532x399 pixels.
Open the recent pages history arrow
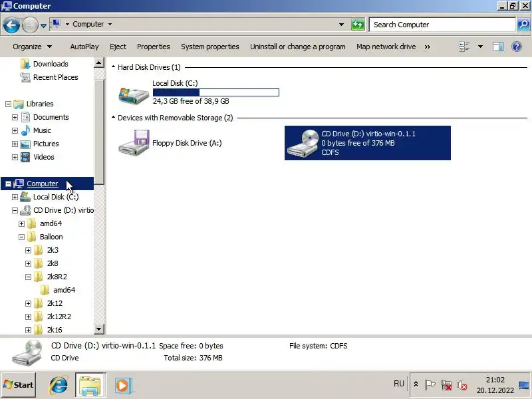[43, 25]
